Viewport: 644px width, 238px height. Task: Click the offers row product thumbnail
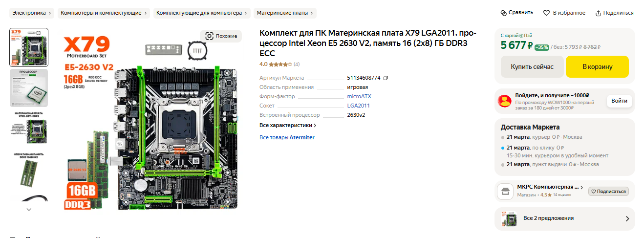[510, 219]
